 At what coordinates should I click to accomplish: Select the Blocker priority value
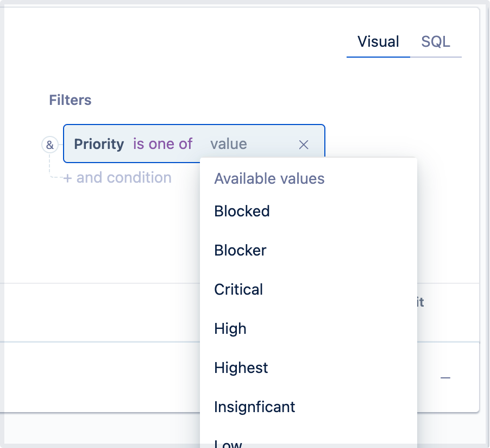tap(240, 250)
